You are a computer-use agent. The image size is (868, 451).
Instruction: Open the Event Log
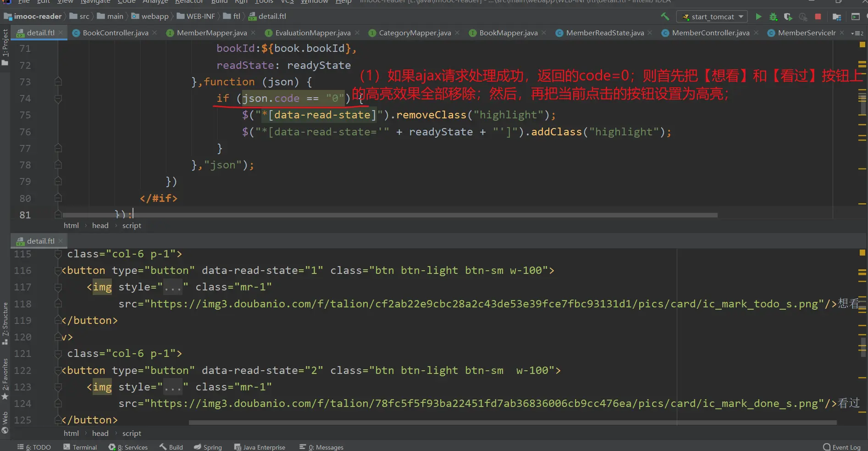pos(842,447)
